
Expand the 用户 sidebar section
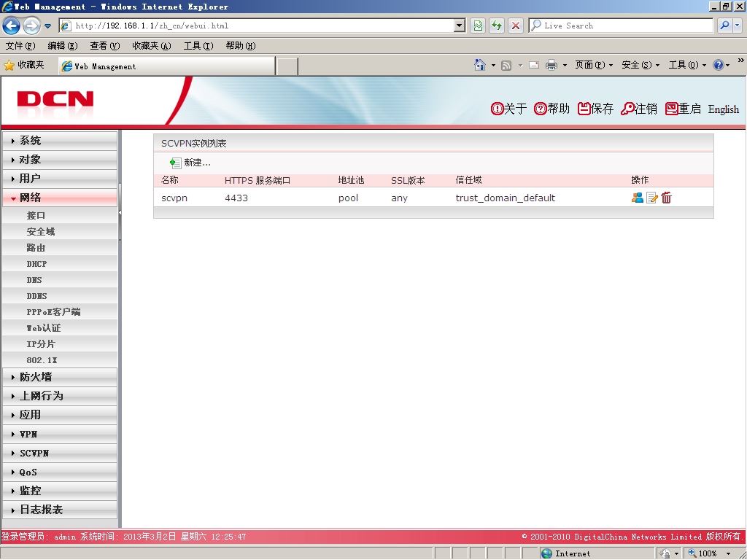(x=60, y=179)
